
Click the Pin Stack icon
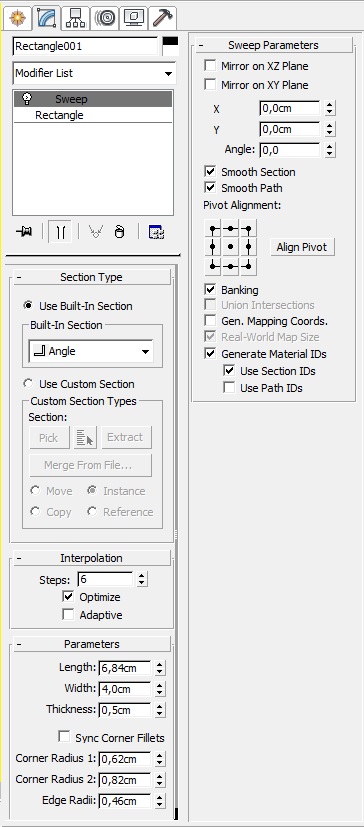point(24,232)
